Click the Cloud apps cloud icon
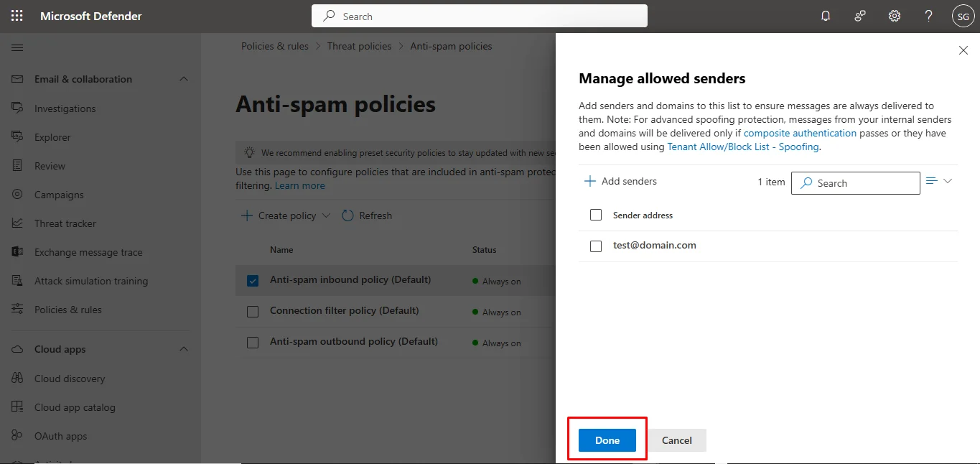This screenshot has height=464, width=980. point(18,349)
